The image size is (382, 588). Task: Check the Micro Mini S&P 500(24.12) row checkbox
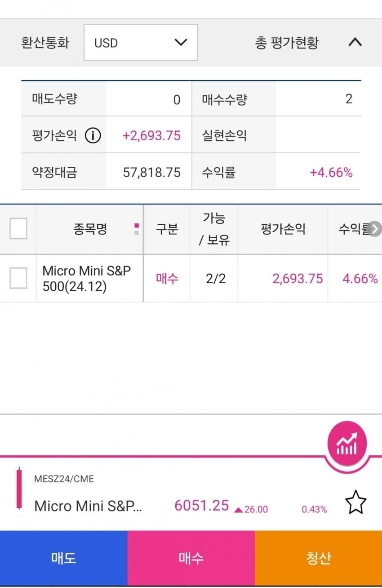pyautogui.click(x=18, y=278)
